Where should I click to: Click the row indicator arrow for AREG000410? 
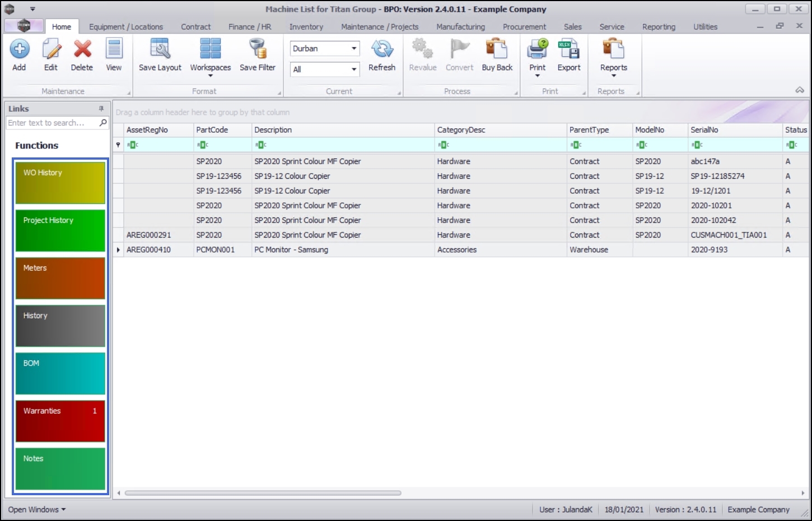pyautogui.click(x=118, y=250)
